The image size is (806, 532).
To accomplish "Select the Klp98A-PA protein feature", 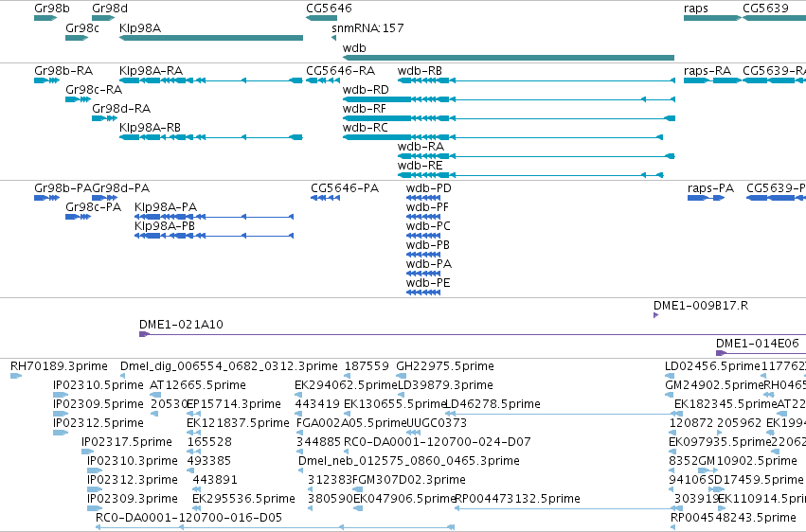I will [214, 217].
